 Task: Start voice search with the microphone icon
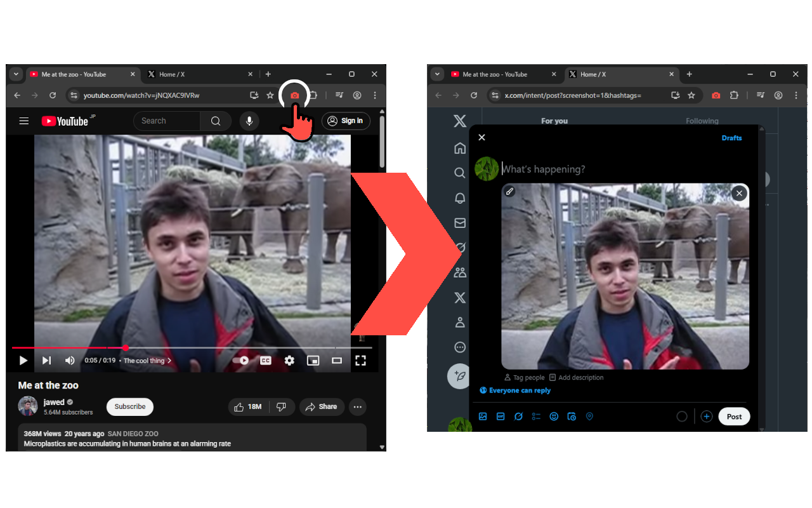tap(249, 121)
